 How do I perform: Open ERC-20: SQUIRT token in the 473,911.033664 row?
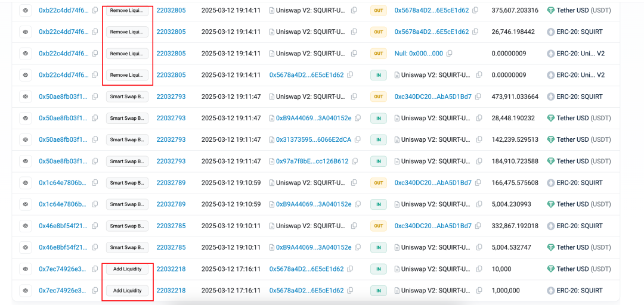[580, 97]
